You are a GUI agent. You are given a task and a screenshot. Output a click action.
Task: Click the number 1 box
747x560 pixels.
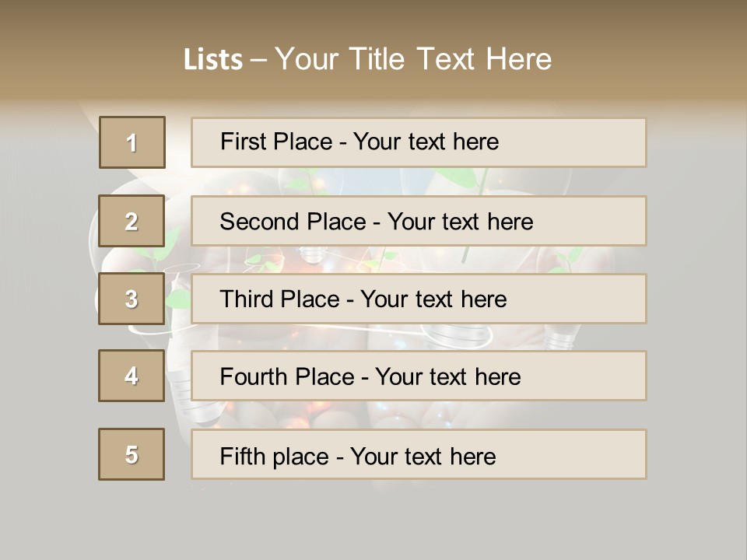132,142
